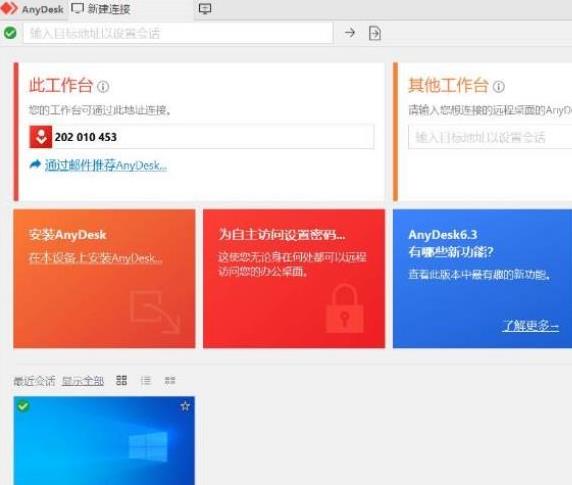Image resolution: width=572 pixels, height=485 pixels.
Task: Open the 了解更多 link
Action: tap(530, 326)
